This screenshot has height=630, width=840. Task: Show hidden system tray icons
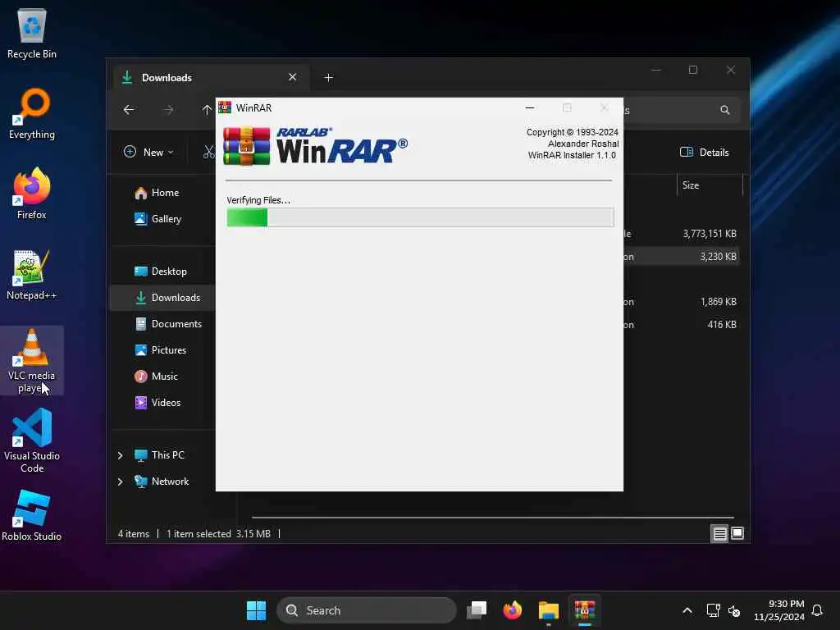687,610
